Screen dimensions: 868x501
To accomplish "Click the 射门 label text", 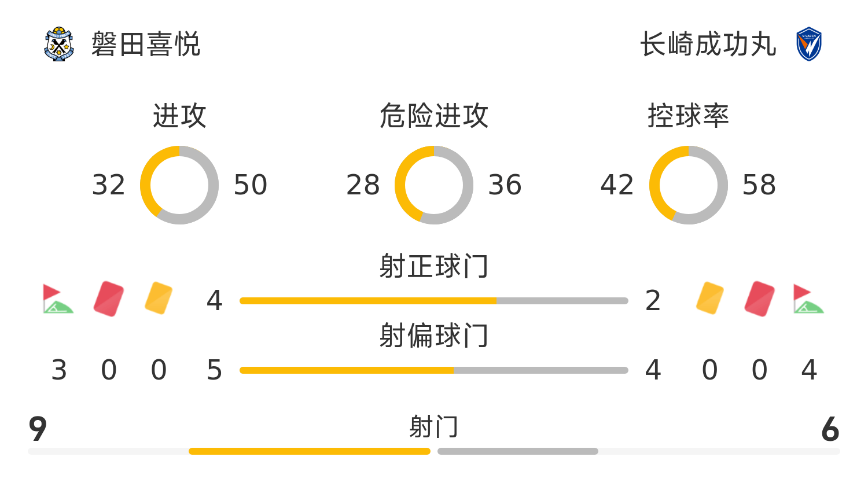I will tap(434, 427).
